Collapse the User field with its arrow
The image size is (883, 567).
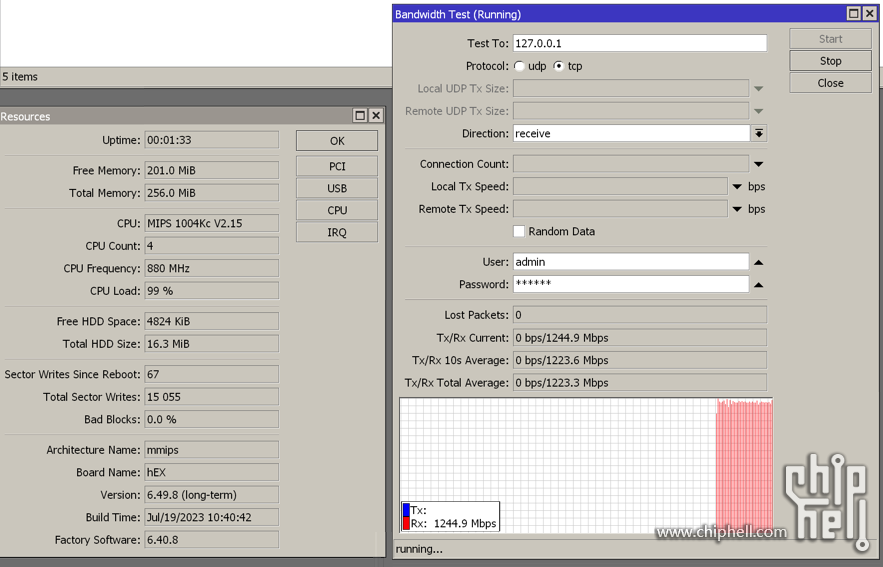tap(759, 262)
